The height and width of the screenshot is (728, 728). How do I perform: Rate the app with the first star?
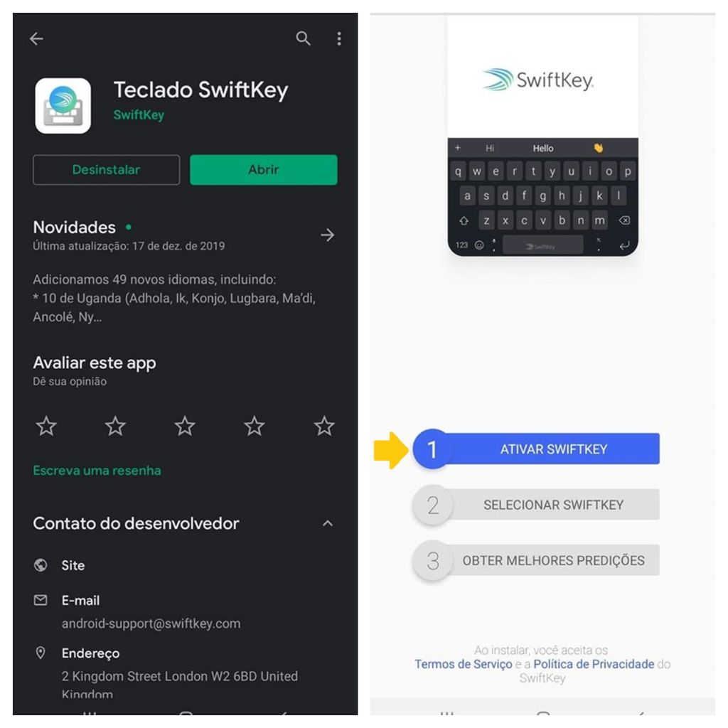(x=46, y=427)
